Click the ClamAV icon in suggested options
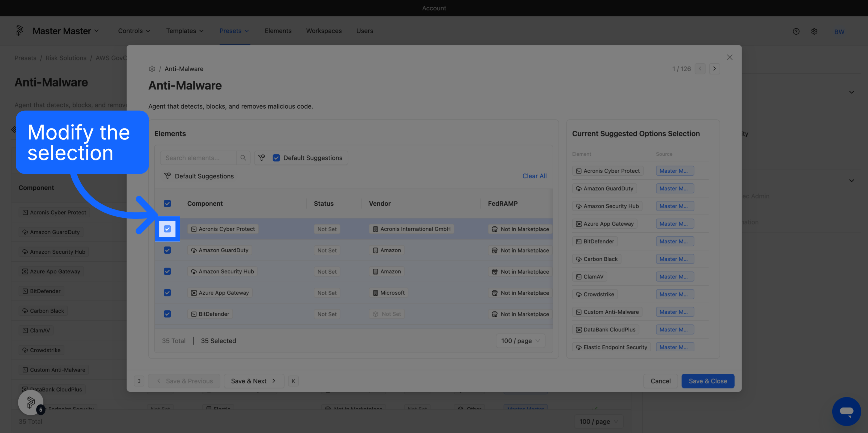Screen dimensions: 868x433 pos(579,277)
